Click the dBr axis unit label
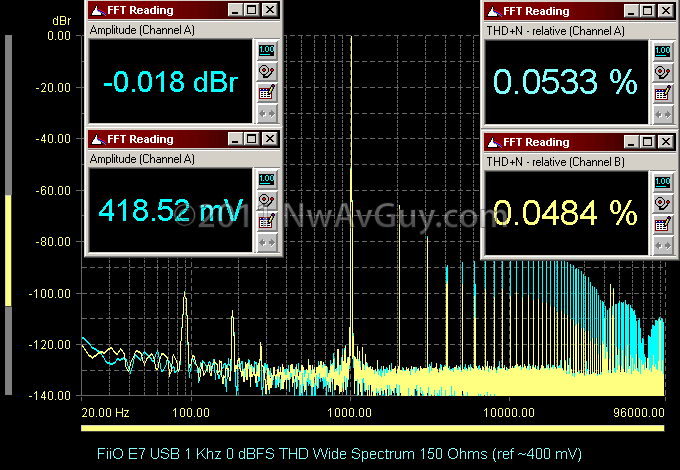Viewport: 680px width, 470px height. (x=62, y=21)
